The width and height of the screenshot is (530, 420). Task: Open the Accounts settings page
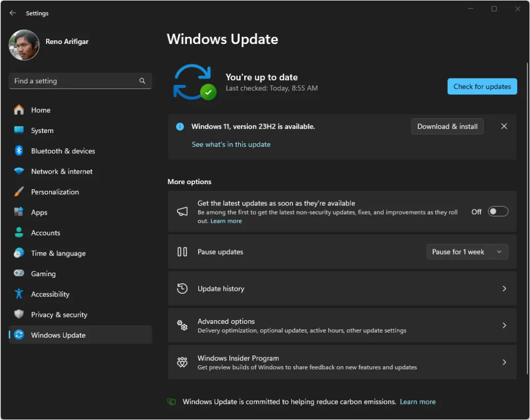click(x=46, y=233)
